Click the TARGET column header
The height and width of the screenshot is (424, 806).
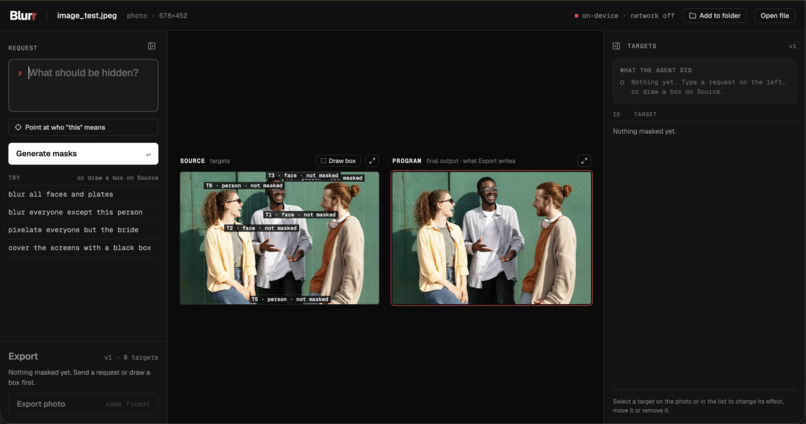click(645, 114)
